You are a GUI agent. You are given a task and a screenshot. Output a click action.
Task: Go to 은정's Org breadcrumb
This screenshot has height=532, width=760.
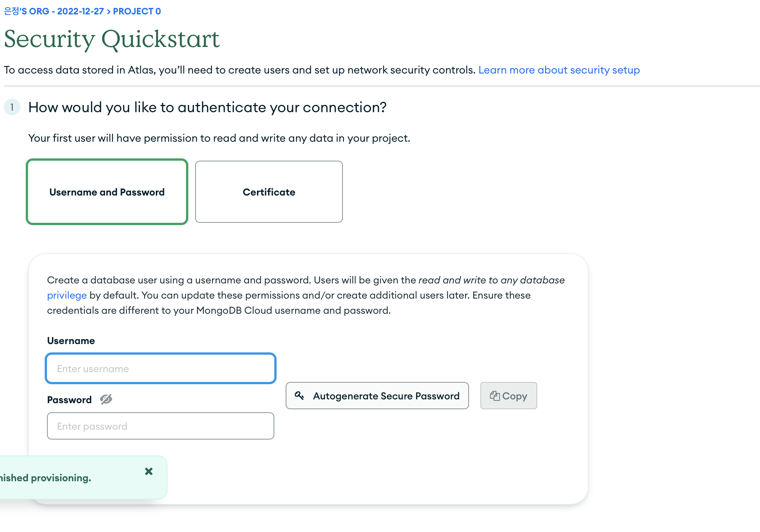coord(54,11)
